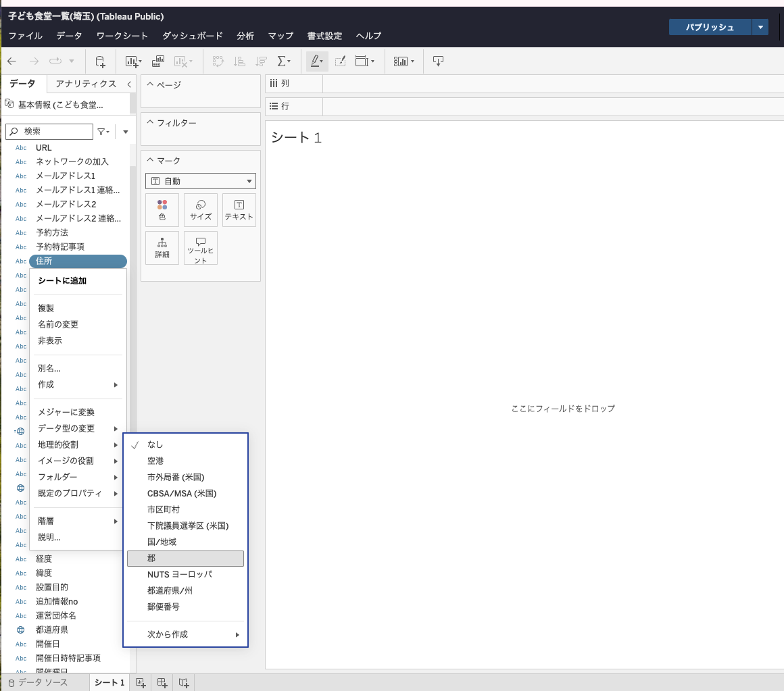Click the totals sigma icon
The width and height of the screenshot is (784, 691).
click(x=283, y=61)
